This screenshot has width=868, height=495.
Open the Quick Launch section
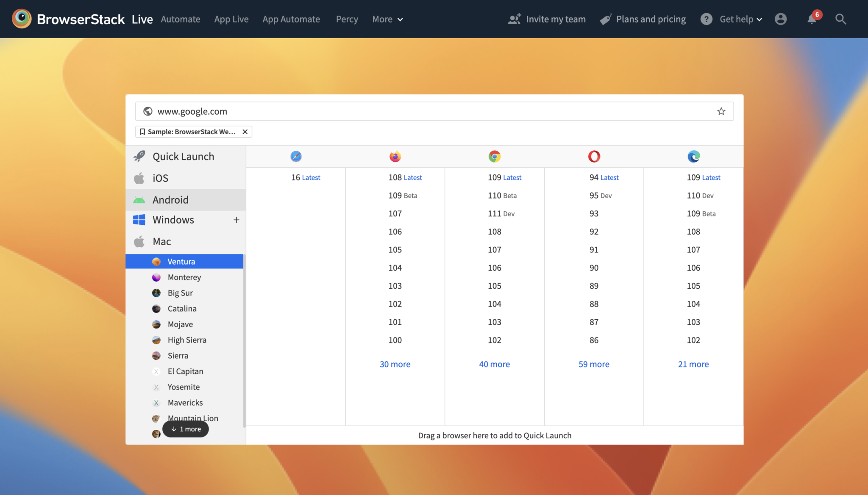click(183, 156)
